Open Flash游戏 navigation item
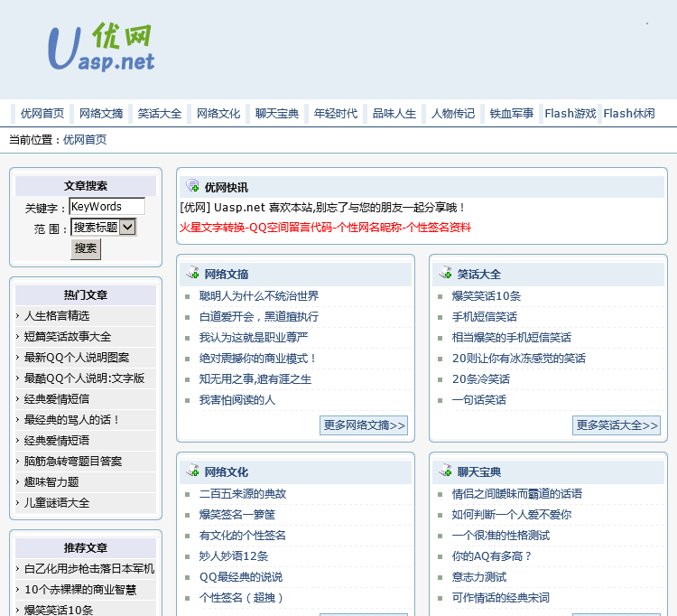Viewport: 677px width, 616px height. click(x=570, y=114)
